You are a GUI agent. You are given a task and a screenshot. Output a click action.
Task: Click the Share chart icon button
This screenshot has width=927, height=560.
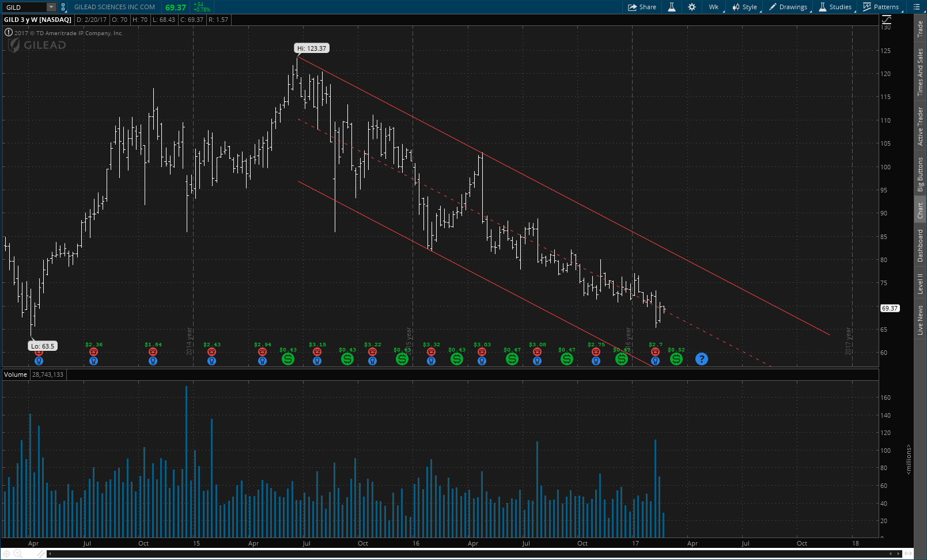(642, 7)
